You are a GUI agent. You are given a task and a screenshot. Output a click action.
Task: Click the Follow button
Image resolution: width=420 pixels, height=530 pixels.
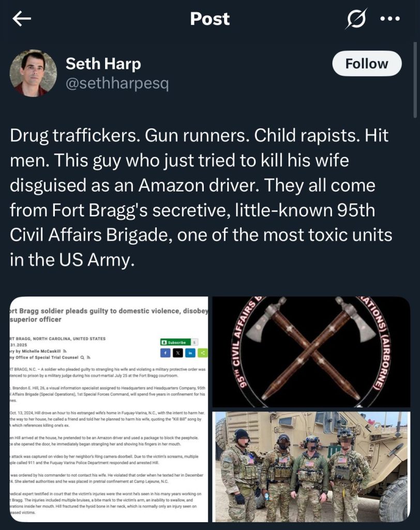click(367, 64)
